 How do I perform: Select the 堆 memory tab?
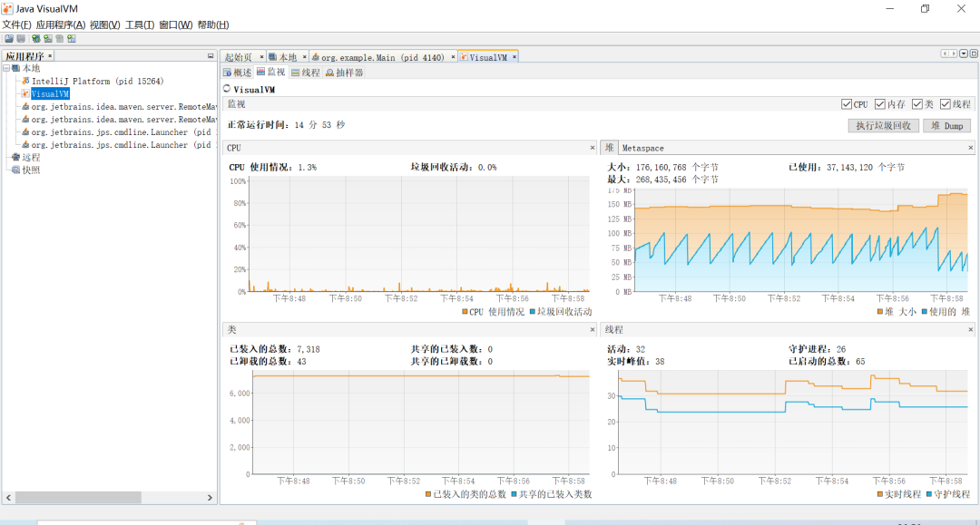pos(610,148)
